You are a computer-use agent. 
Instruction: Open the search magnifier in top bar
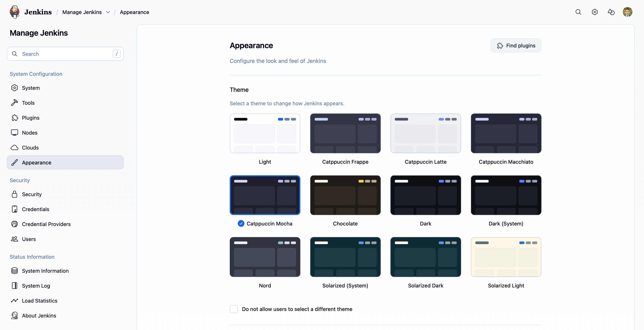(x=578, y=12)
